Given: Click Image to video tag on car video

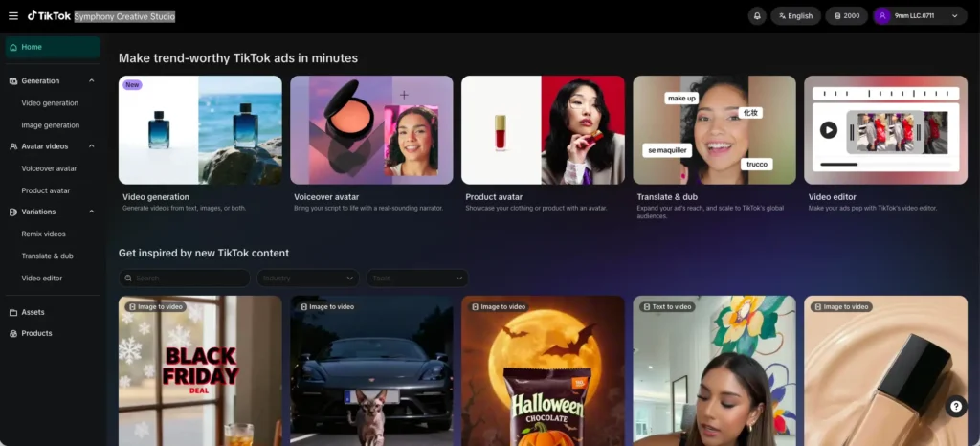Looking at the screenshot, I should [x=326, y=306].
